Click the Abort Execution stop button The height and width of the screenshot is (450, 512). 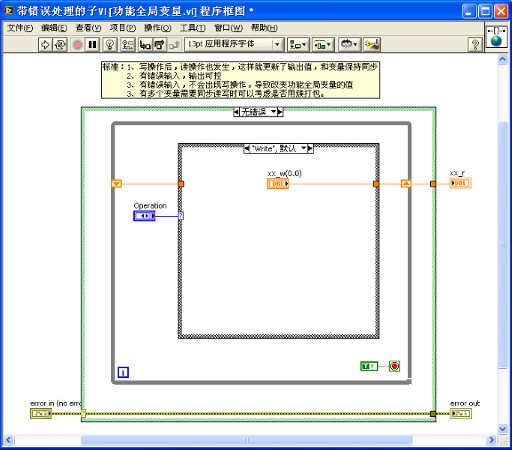(x=77, y=44)
